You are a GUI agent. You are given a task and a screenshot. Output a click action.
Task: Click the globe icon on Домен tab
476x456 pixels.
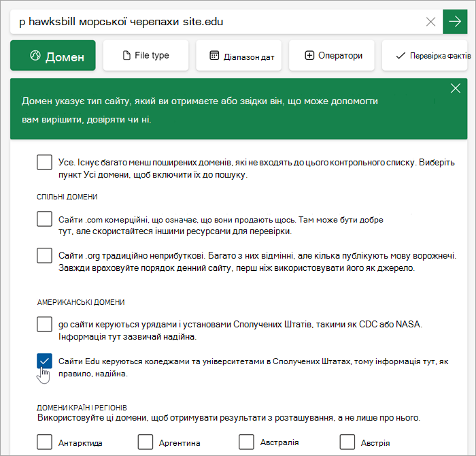click(35, 56)
